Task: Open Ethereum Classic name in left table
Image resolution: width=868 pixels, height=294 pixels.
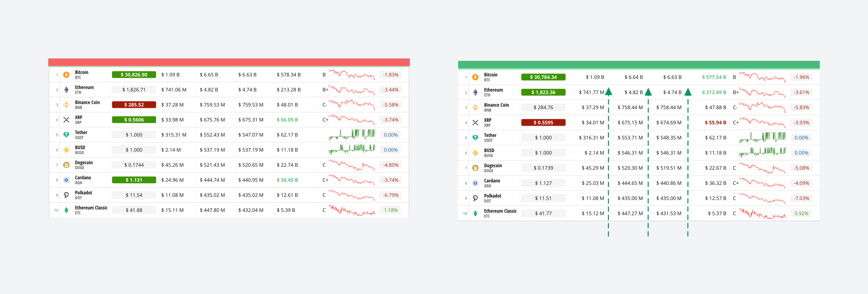Action: pyautogui.click(x=91, y=208)
